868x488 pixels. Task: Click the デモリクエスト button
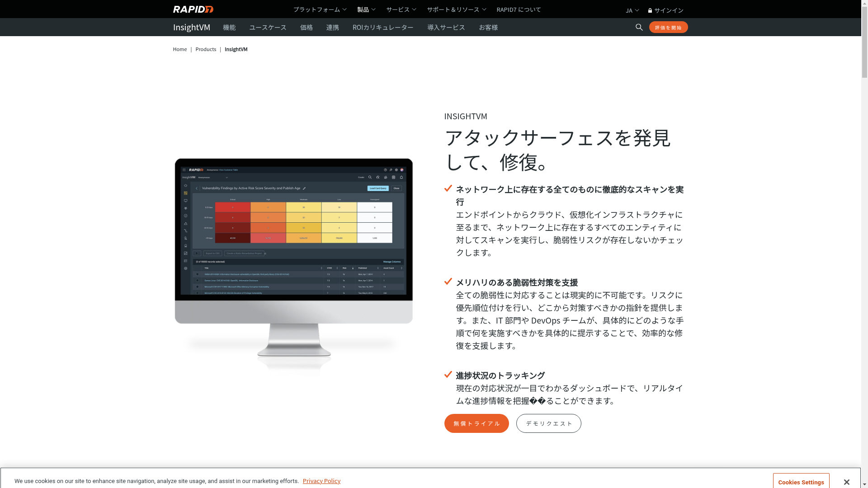point(549,423)
